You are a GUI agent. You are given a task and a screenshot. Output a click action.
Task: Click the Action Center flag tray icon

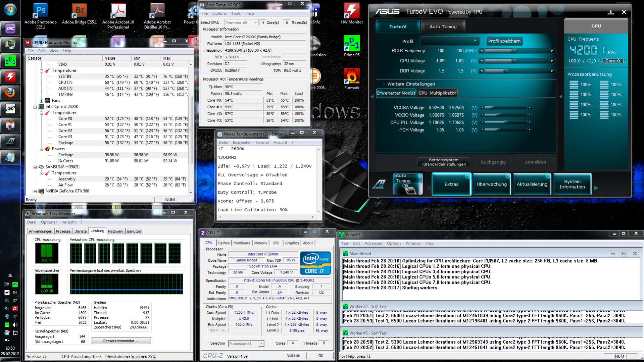7,340
